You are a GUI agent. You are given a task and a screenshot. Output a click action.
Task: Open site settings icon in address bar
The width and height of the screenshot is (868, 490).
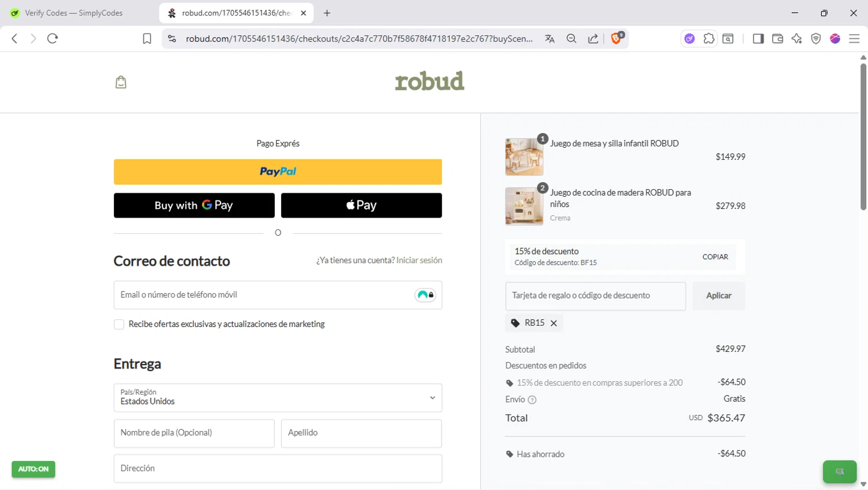coord(172,39)
